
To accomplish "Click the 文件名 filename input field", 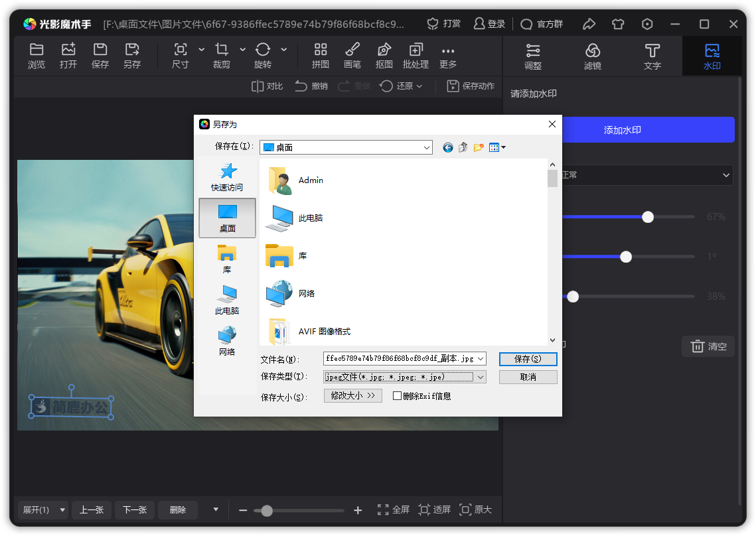I will 400,359.
